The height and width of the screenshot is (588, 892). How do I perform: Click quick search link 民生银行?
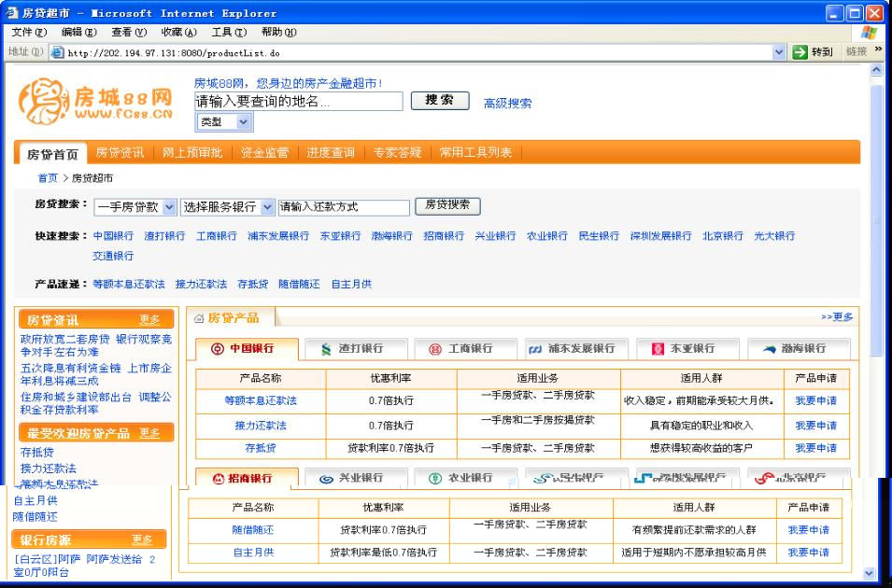pyautogui.click(x=599, y=236)
